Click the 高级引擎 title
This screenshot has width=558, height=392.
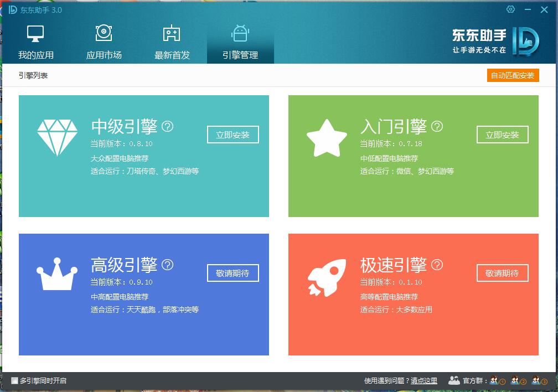tap(124, 265)
